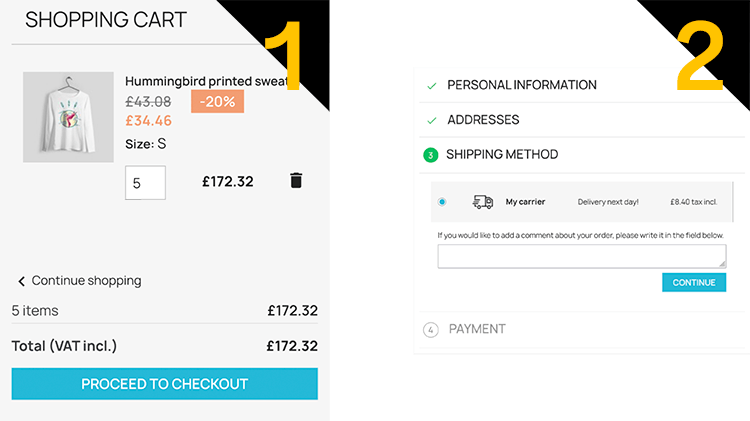Expand the Personal Information step
The image size is (750, 421).
(522, 85)
